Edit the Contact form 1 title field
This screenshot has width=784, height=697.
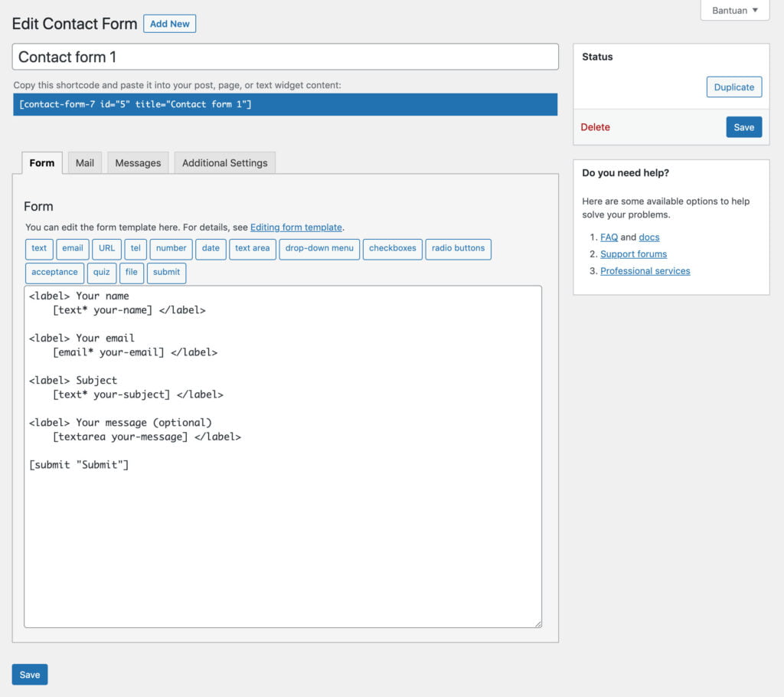coord(285,57)
